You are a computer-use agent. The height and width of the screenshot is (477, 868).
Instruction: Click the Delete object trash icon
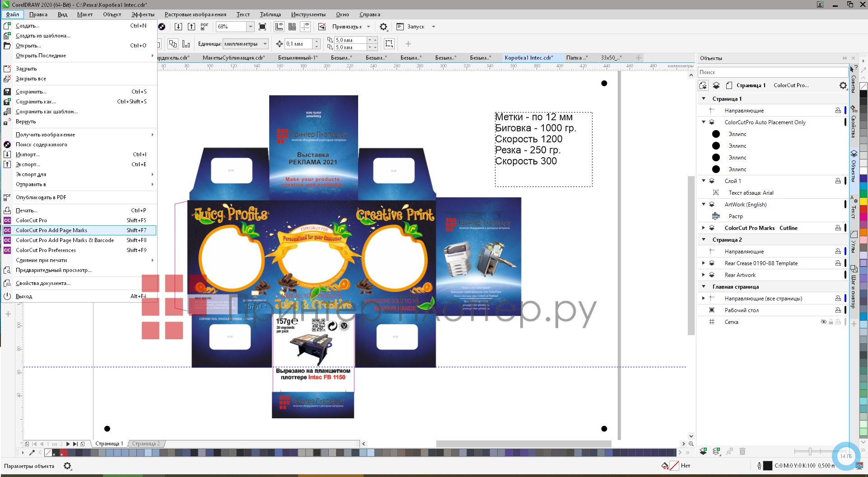(742, 451)
